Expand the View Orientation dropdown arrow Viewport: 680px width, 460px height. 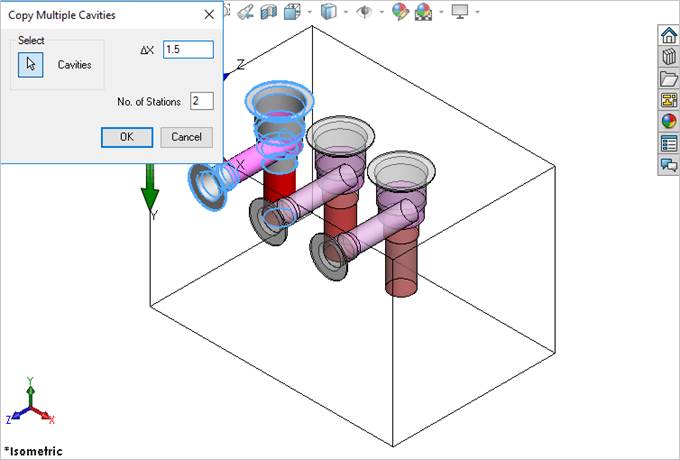coord(310,12)
